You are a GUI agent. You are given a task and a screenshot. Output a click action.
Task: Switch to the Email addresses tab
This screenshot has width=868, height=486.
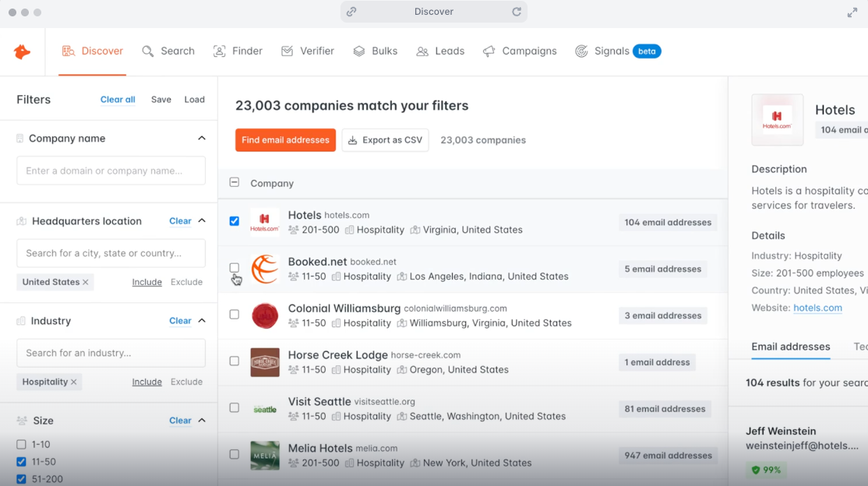(x=790, y=347)
